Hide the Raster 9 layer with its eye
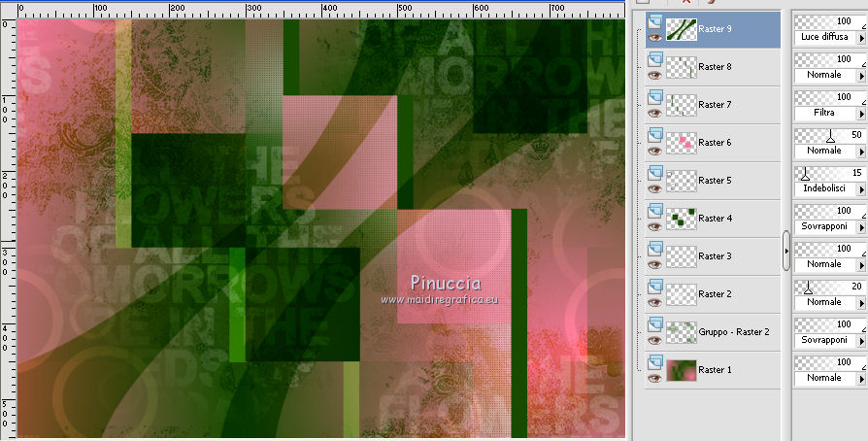Image resolution: width=868 pixels, height=441 pixels. point(654,38)
